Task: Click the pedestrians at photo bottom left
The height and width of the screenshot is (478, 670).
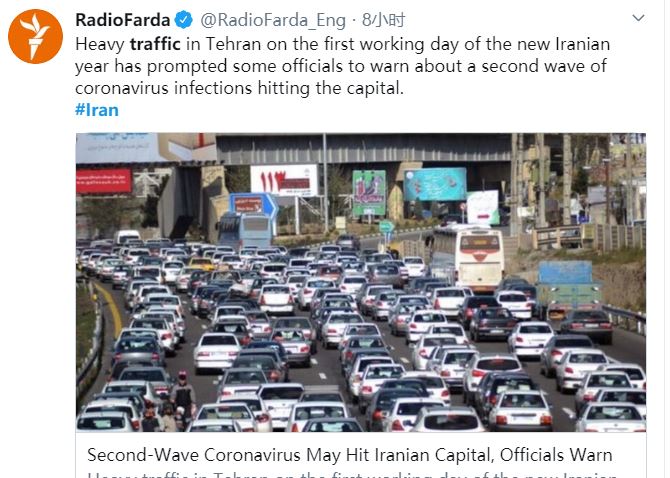Action: point(169,403)
